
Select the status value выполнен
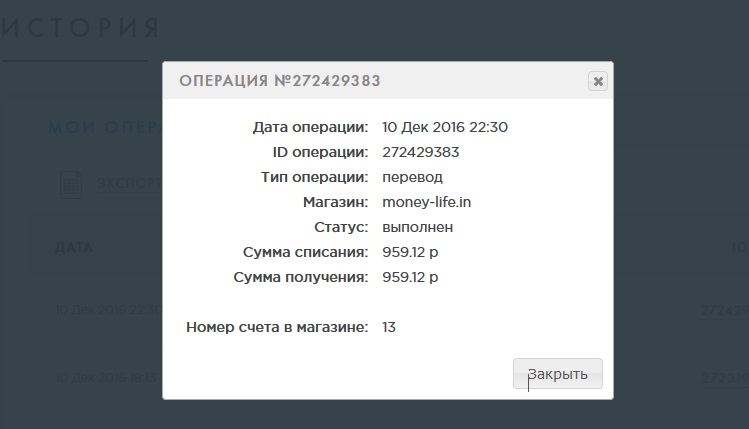click(417, 227)
